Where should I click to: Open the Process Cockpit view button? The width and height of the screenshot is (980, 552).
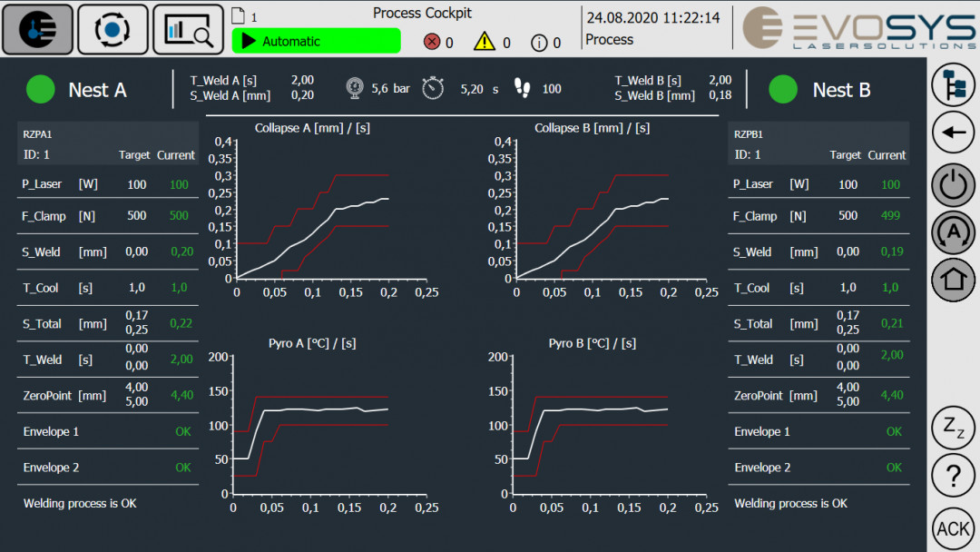click(x=37, y=29)
